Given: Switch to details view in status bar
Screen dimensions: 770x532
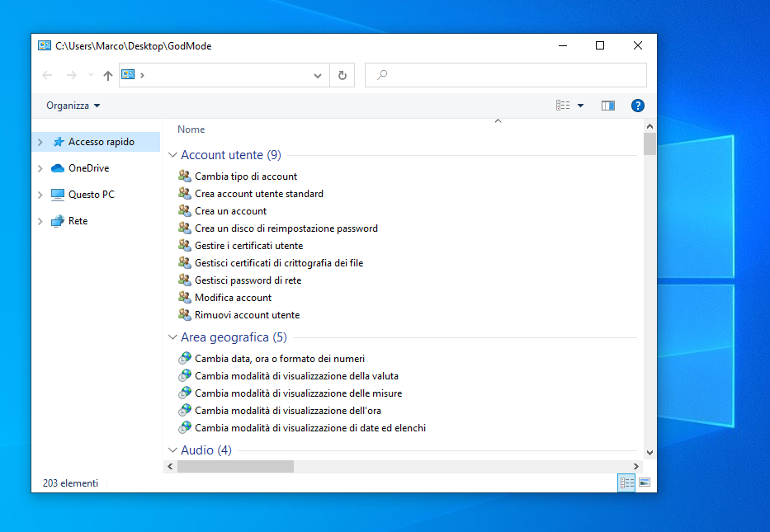Looking at the screenshot, I should point(626,483).
